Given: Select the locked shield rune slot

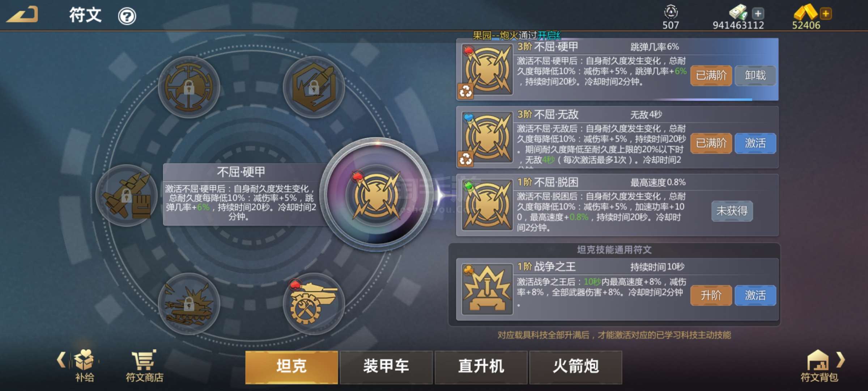Looking at the screenshot, I should click(x=189, y=87).
